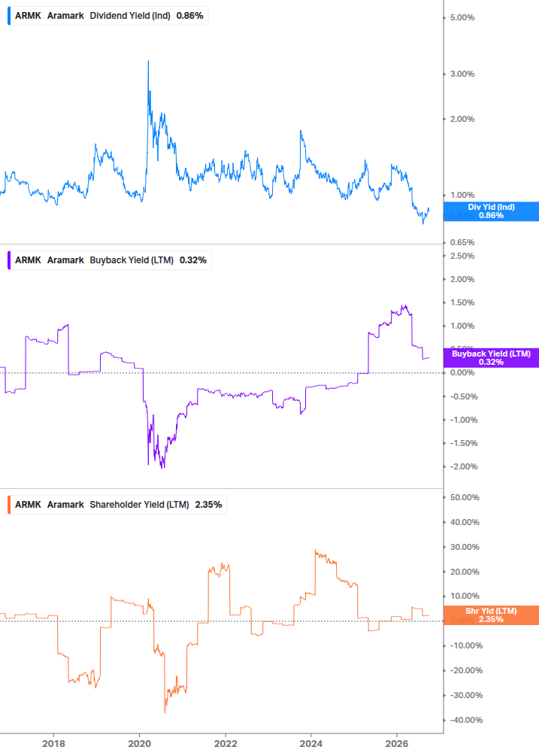Click the 2026 label on the time axis
Screen dimensions: 539x756
coord(396,744)
